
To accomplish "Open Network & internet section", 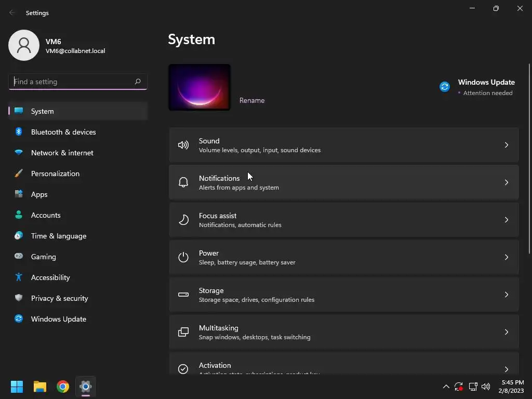I will click(78, 153).
